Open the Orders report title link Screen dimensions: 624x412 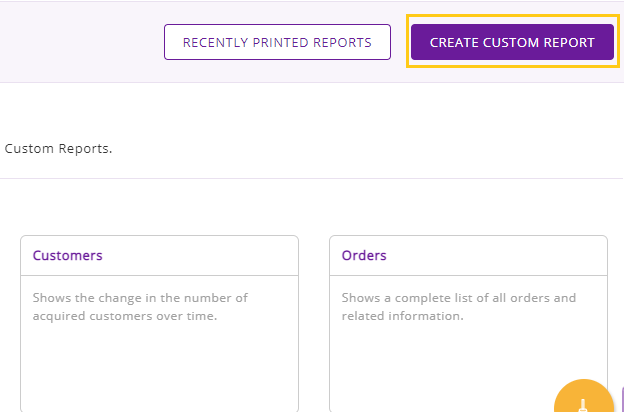[x=364, y=255]
